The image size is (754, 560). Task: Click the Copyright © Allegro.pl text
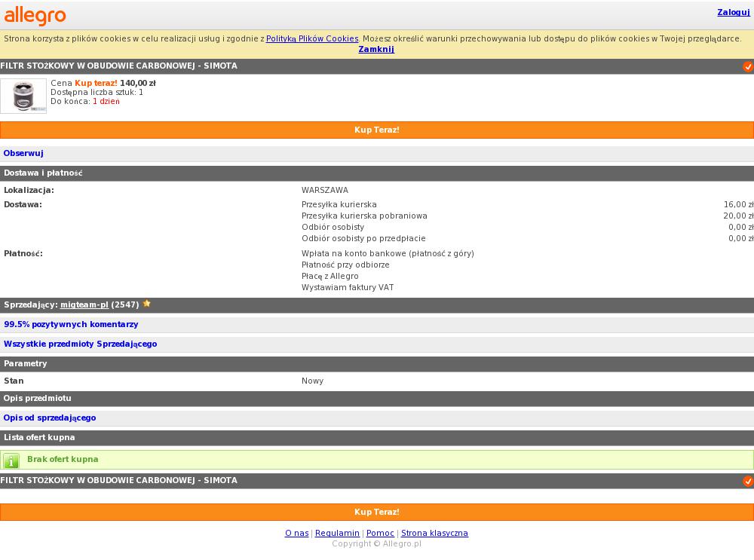pos(376,543)
